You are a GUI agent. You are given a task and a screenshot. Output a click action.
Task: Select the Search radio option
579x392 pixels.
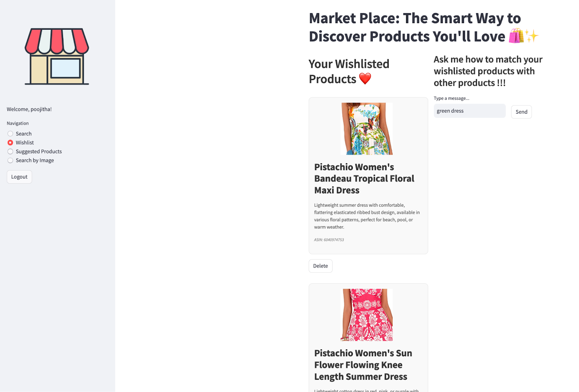click(10, 134)
